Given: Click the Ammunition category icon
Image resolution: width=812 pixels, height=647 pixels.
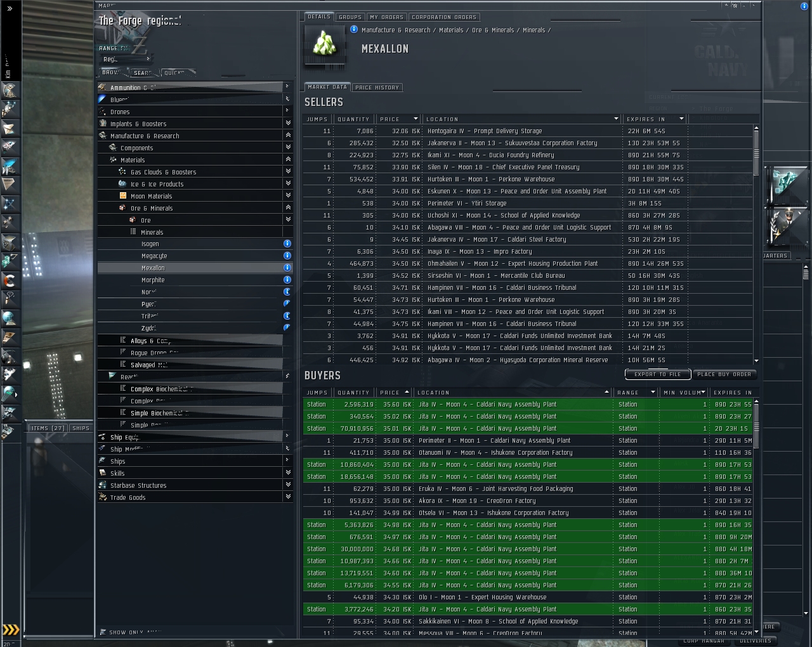Looking at the screenshot, I should tap(103, 87).
